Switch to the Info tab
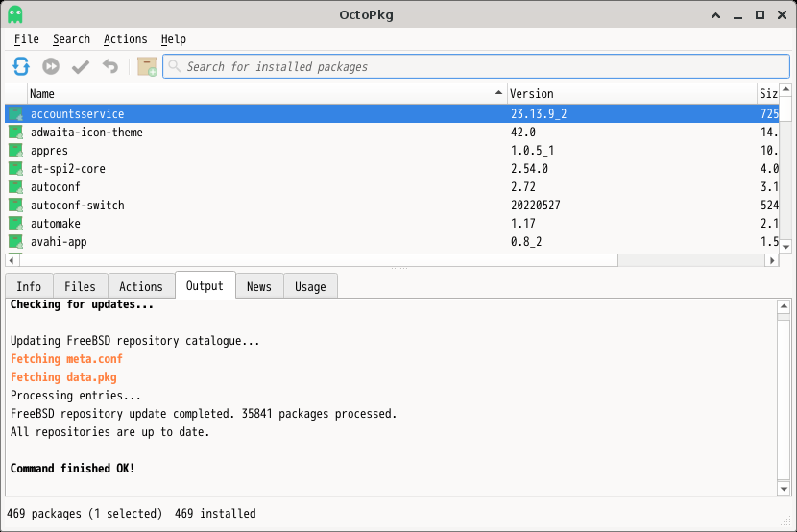Screen dimensions: 797x532 [29, 286]
